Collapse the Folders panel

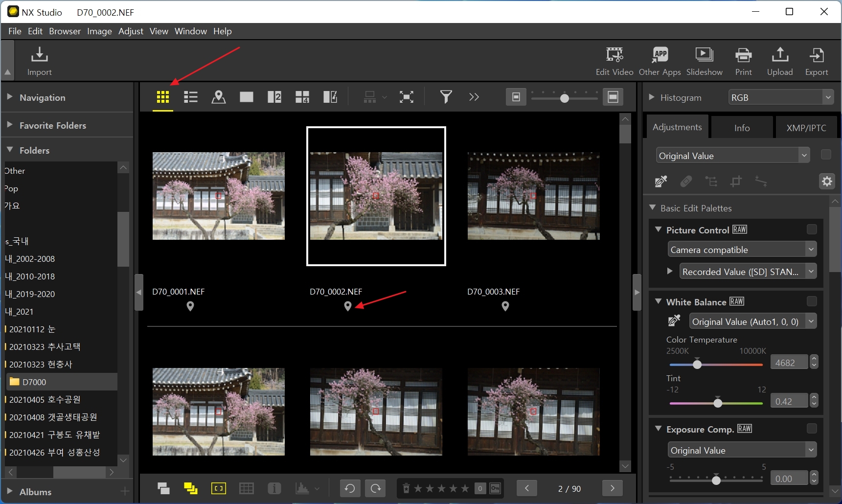tap(9, 150)
